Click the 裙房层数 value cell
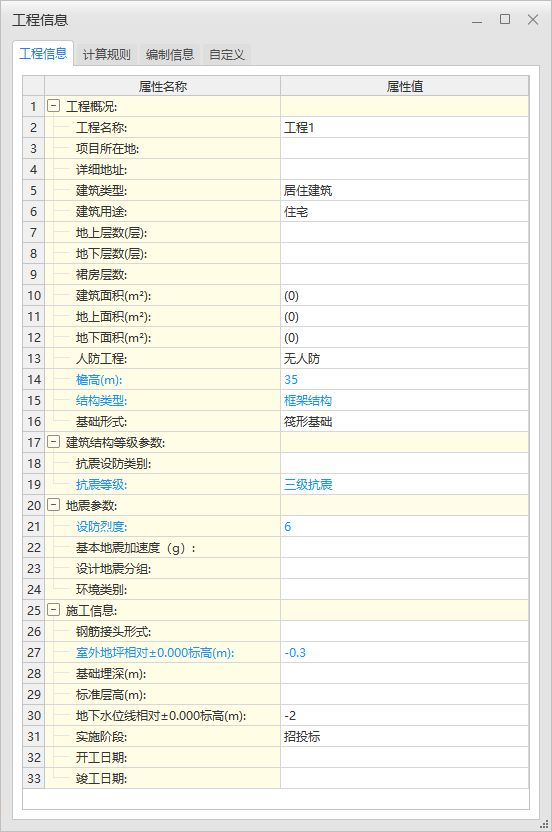The image size is (552, 832). [x=404, y=274]
